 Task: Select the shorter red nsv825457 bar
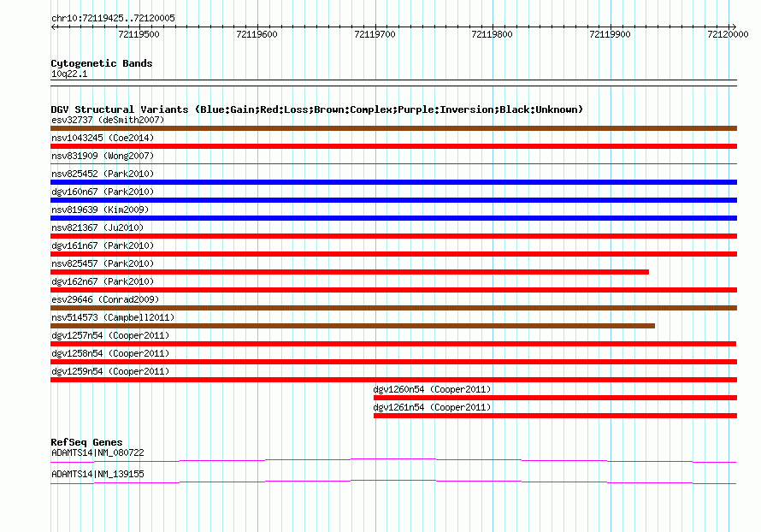(350, 272)
